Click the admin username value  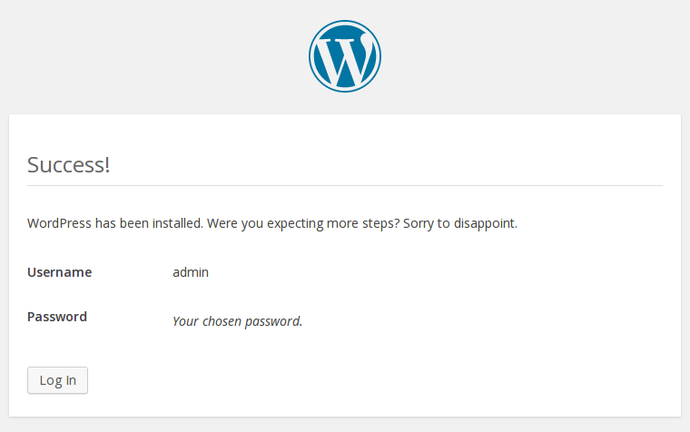click(x=190, y=272)
